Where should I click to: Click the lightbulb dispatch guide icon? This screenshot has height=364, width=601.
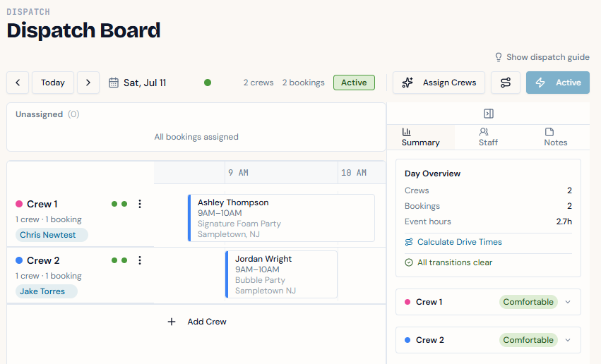(x=499, y=57)
